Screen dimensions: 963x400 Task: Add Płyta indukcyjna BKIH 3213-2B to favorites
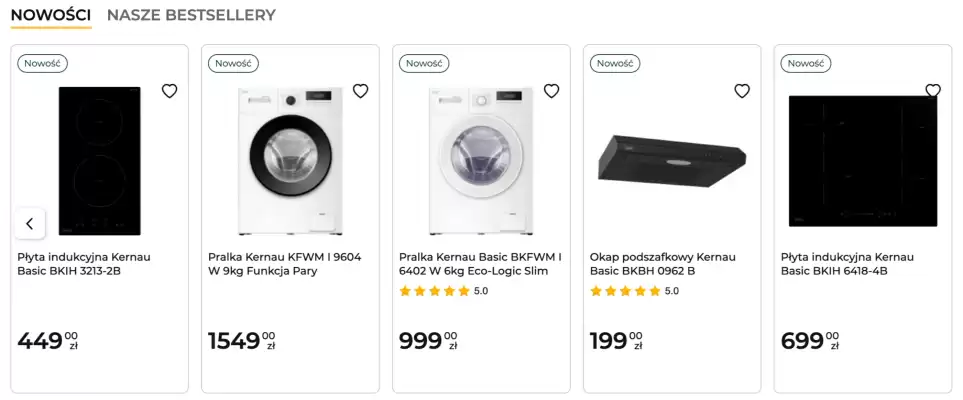[x=170, y=91]
